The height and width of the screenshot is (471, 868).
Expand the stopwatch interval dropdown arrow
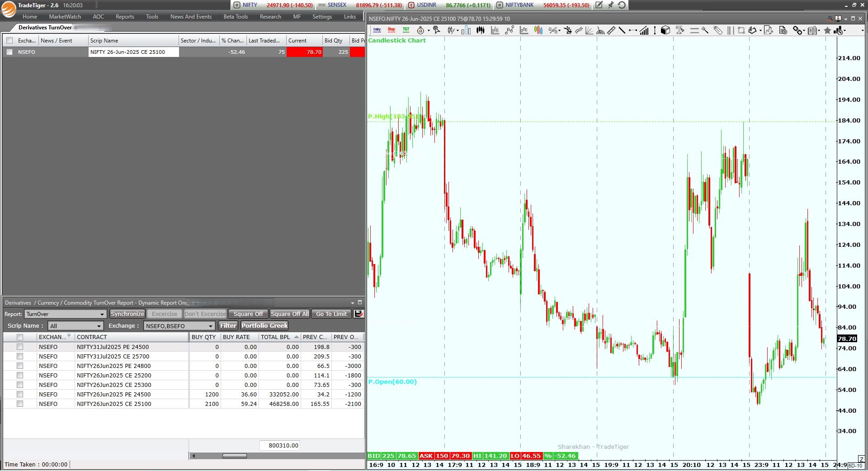429,31
